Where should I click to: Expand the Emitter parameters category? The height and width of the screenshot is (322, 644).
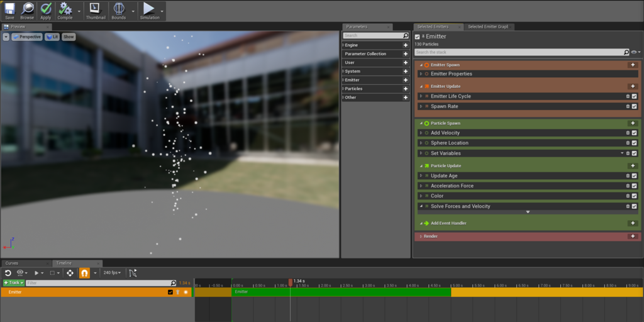343,80
